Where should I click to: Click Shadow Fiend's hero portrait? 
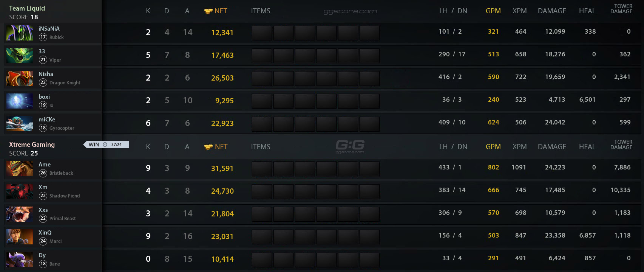19,191
